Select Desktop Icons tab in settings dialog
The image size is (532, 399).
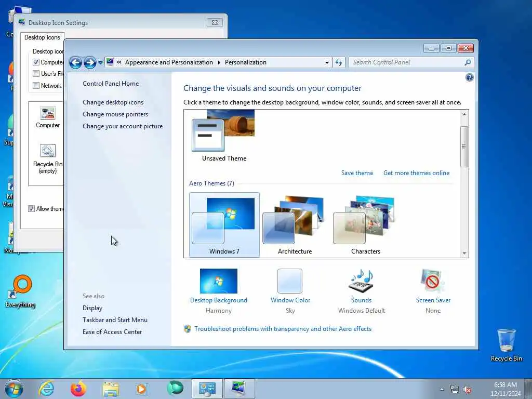coord(42,37)
